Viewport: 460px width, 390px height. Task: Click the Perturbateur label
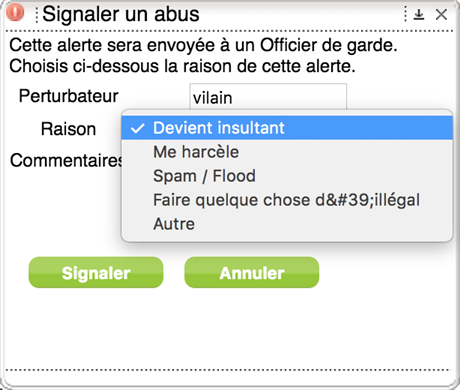[x=68, y=96]
